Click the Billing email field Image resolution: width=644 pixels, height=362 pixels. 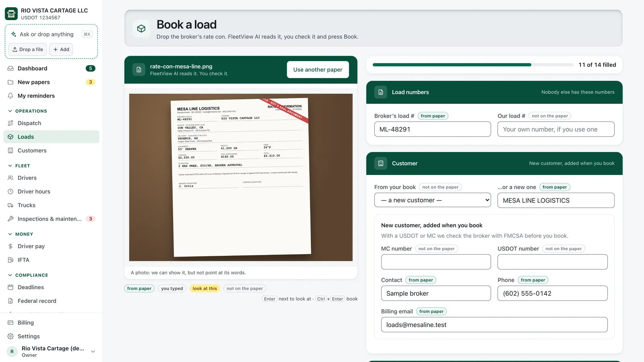(494, 325)
